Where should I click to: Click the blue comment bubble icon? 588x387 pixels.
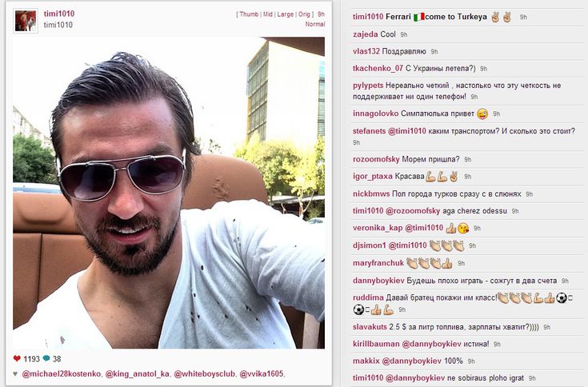46,358
